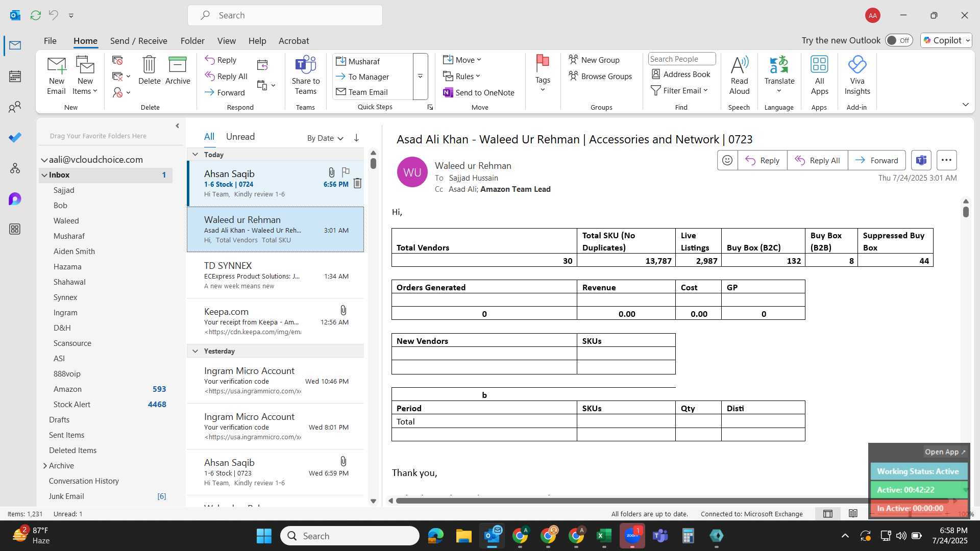Viewport: 980px width, 551px height.
Task: Open more actions ellipsis in reading pane
Action: (x=946, y=160)
